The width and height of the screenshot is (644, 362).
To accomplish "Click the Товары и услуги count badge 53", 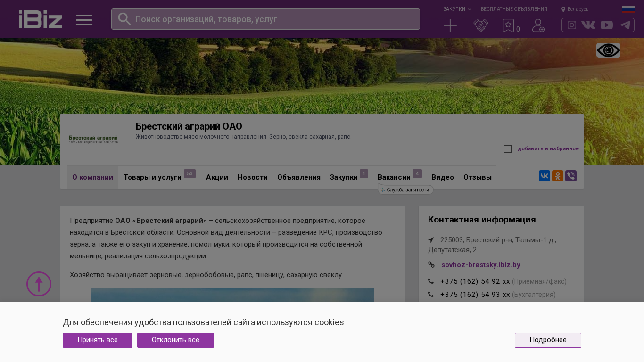I will (x=190, y=173).
